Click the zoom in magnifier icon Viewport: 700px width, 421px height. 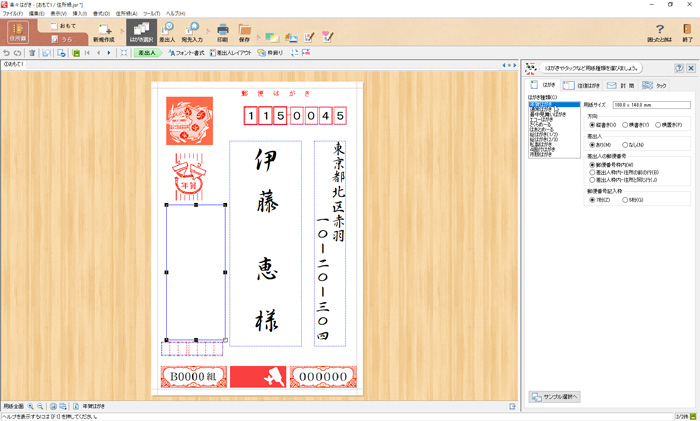[31, 406]
